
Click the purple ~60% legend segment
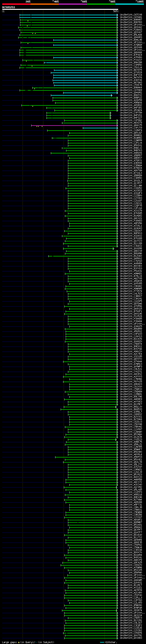coord(73,4)
